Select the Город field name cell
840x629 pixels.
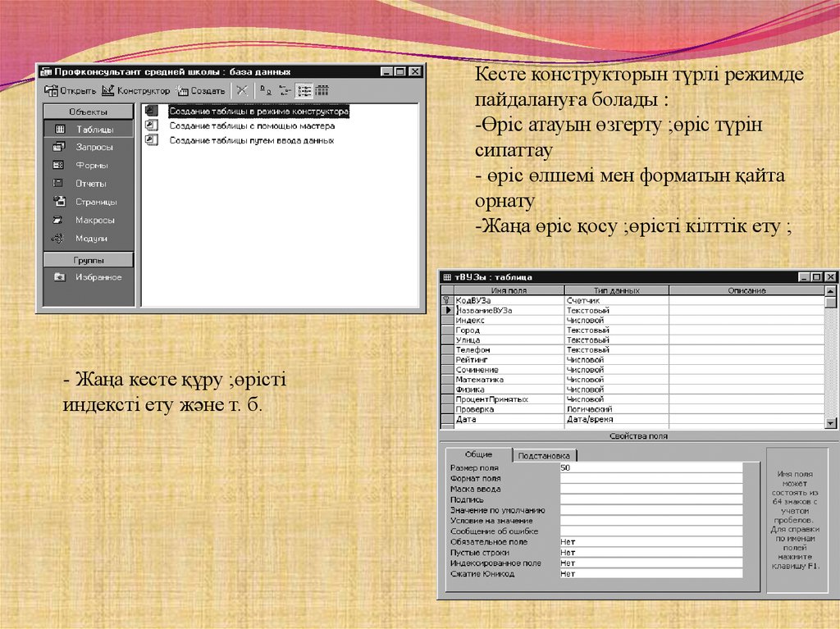(509, 330)
